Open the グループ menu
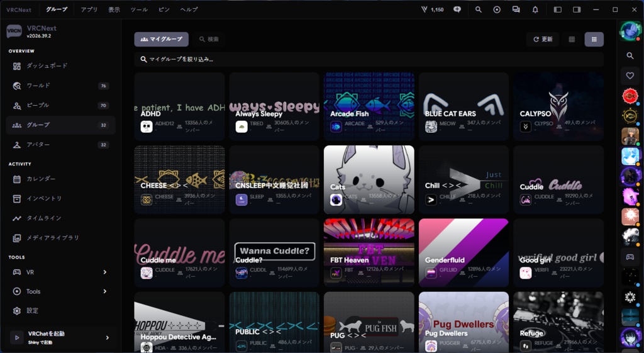The image size is (644, 353). point(57,9)
